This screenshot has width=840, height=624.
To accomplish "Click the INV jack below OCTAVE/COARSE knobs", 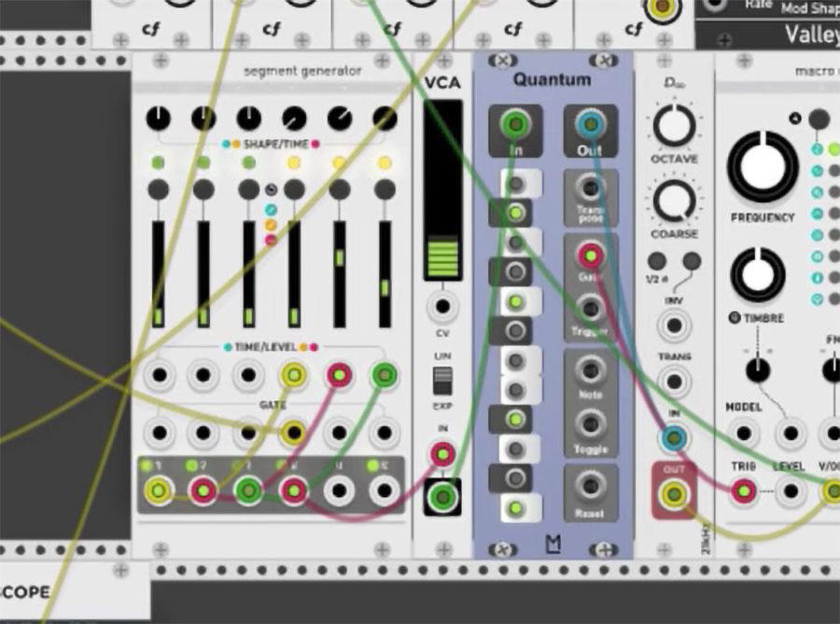I will point(674,325).
